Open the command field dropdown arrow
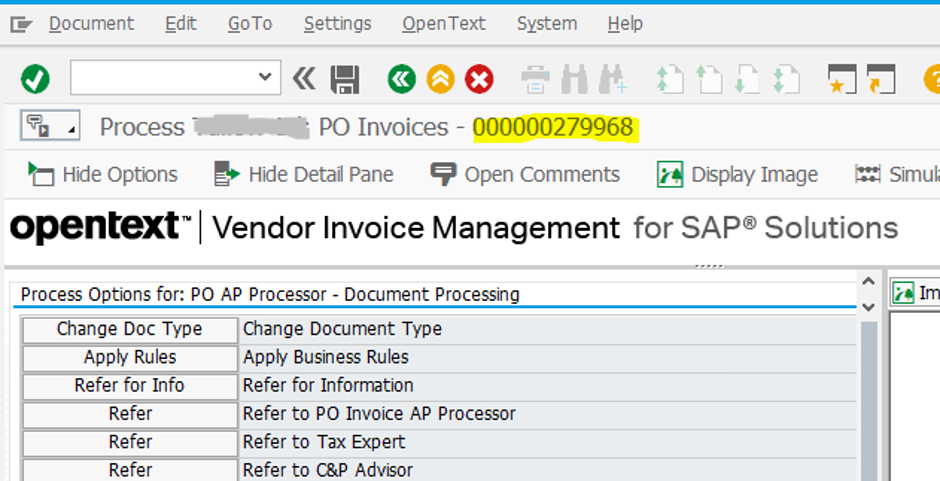This screenshot has height=481, width=940. coord(265,77)
